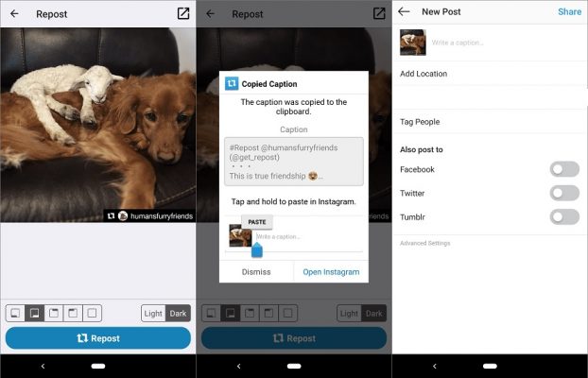
Task: Tap 'Tap and hold to paste in Instagram.' text
Action: pyautogui.click(x=294, y=201)
